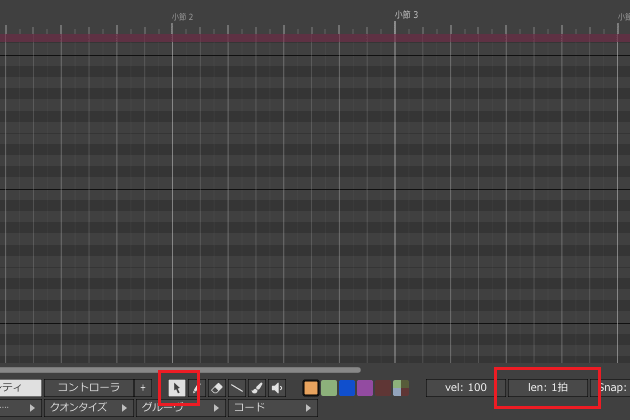Select the eraser tool
The width and height of the screenshot is (630, 420).
[217, 388]
